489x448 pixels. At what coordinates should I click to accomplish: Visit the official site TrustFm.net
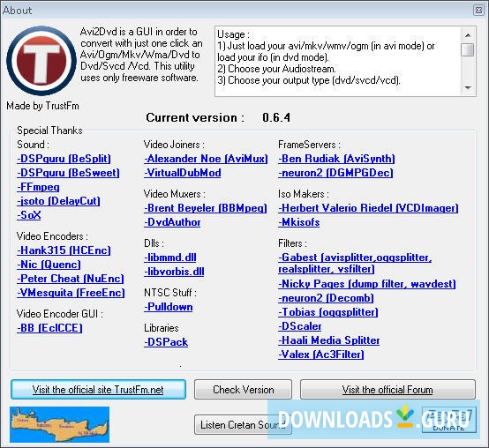(x=98, y=390)
